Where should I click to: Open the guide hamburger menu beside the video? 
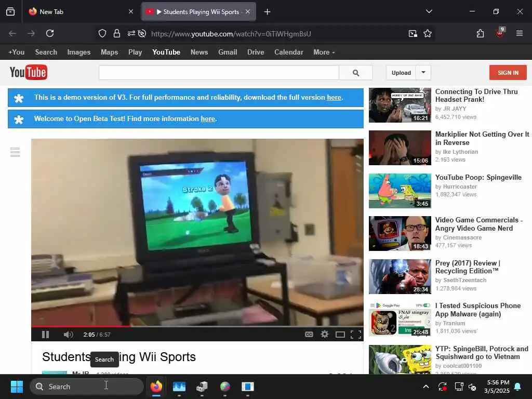pos(15,152)
